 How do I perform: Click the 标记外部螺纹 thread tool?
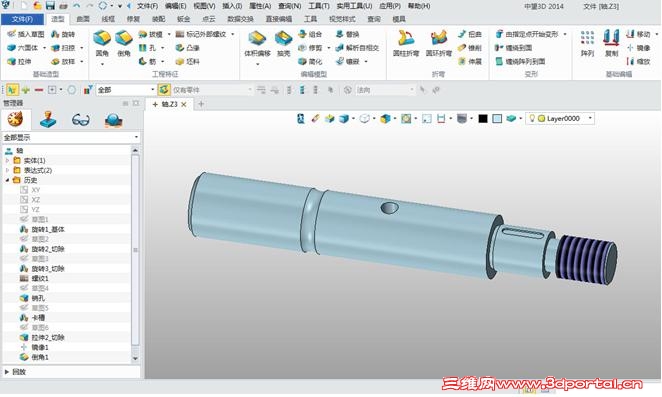[x=201, y=34]
